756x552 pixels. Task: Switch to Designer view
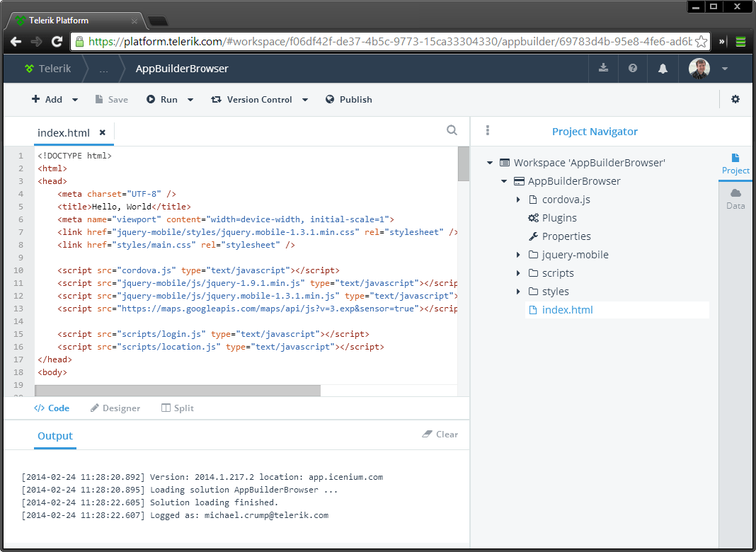[115, 408]
